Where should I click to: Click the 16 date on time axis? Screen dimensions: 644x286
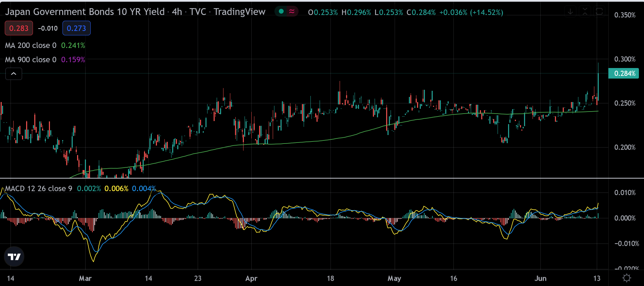pyautogui.click(x=453, y=279)
